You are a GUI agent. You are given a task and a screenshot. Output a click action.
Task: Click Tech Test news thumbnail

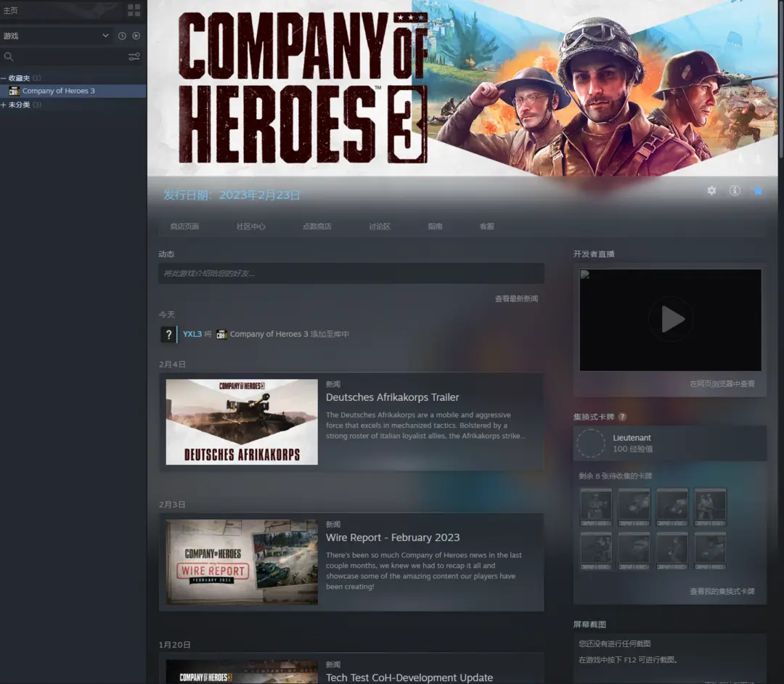point(242,672)
